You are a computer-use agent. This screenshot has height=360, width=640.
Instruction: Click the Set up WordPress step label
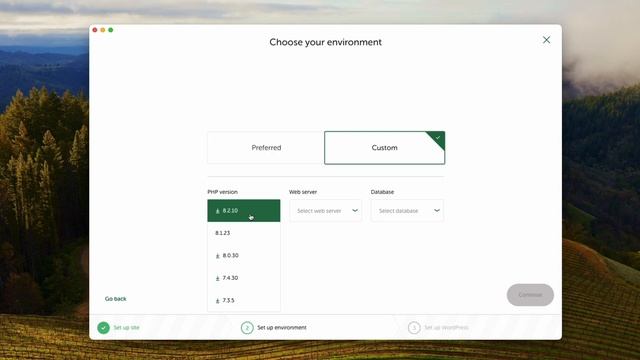(447, 328)
